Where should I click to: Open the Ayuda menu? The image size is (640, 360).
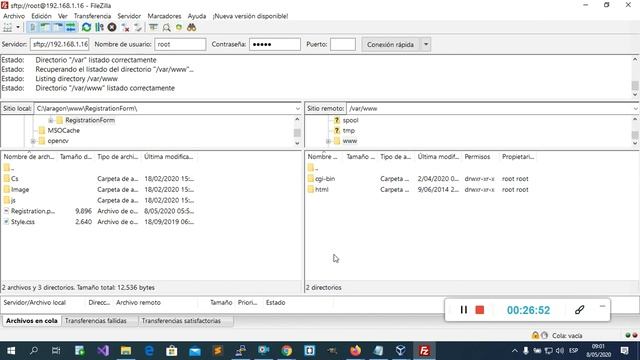[197, 16]
